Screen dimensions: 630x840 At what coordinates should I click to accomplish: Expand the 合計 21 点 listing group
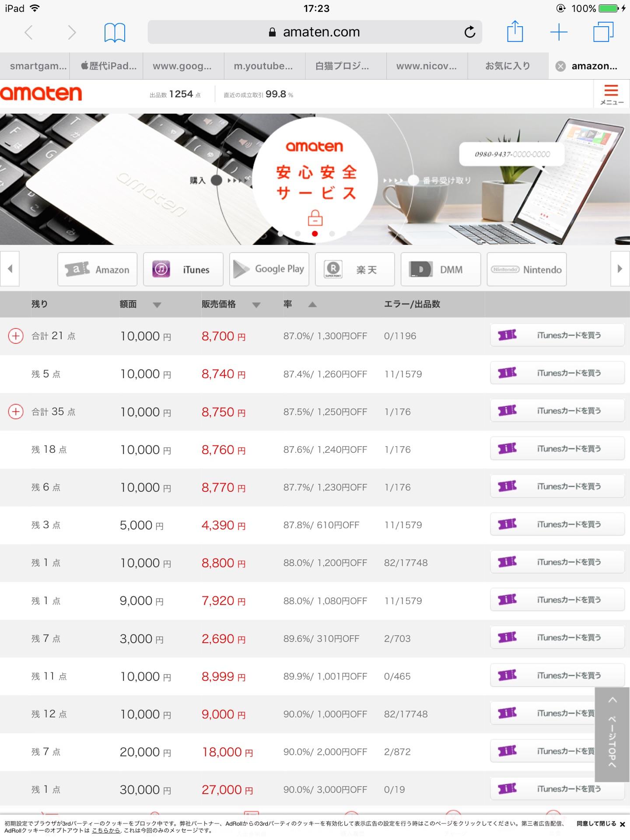coord(16,336)
